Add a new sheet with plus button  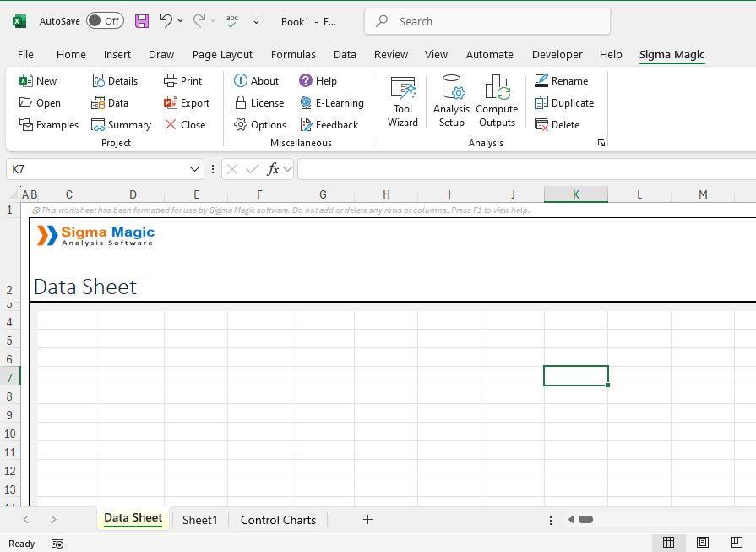pos(367,520)
